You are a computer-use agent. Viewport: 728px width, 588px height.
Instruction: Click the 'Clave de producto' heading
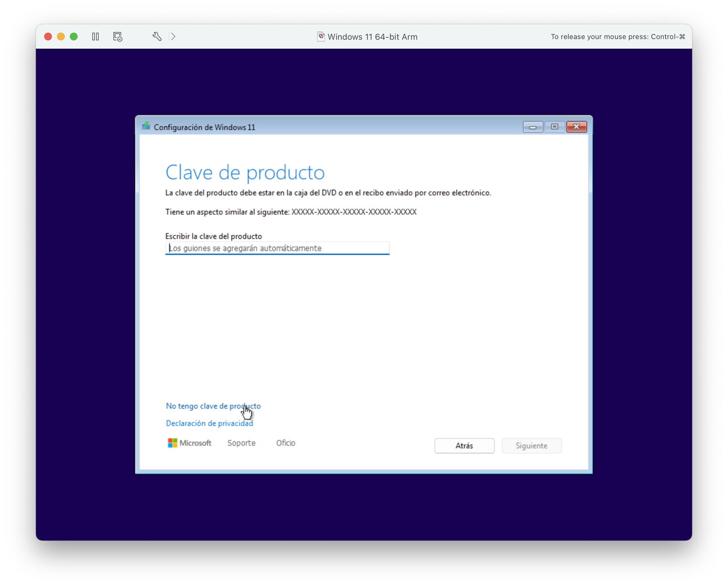click(x=245, y=172)
